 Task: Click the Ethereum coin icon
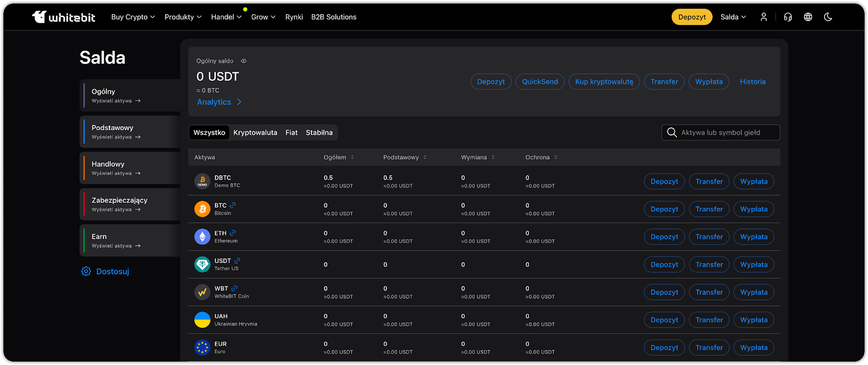point(202,236)
